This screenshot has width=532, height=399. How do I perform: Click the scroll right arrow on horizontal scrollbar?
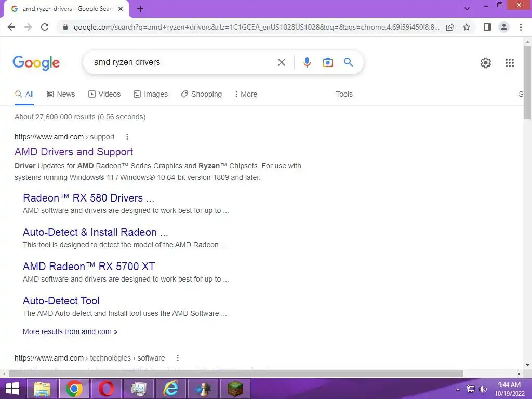tap(519, 374)
